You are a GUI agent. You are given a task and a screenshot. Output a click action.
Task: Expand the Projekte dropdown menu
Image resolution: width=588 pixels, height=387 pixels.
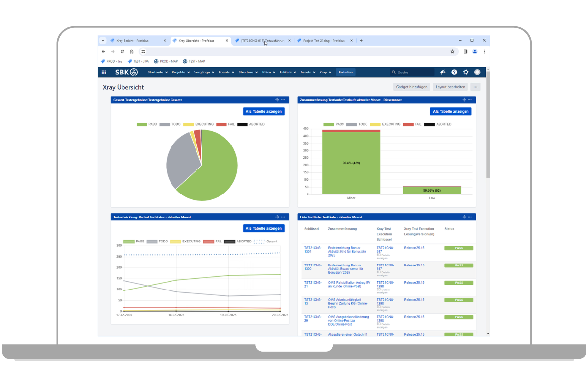coord(180,72)
